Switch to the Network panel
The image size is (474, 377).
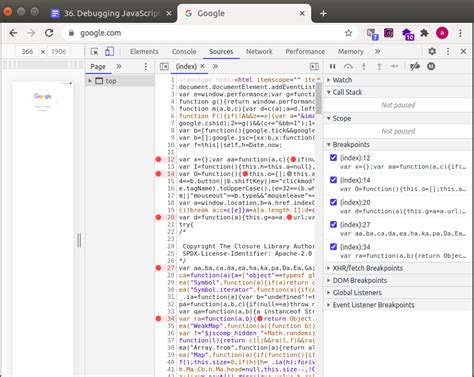[x=259, y=52]
